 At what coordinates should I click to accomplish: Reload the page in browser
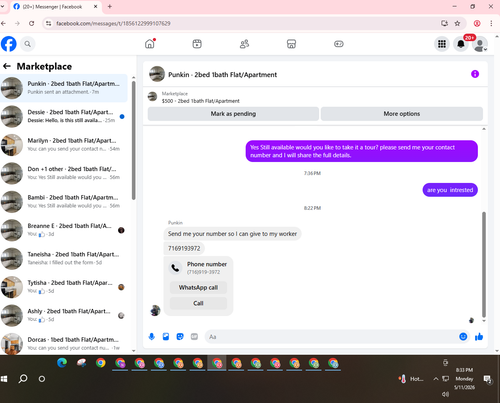tap(32, 23)
